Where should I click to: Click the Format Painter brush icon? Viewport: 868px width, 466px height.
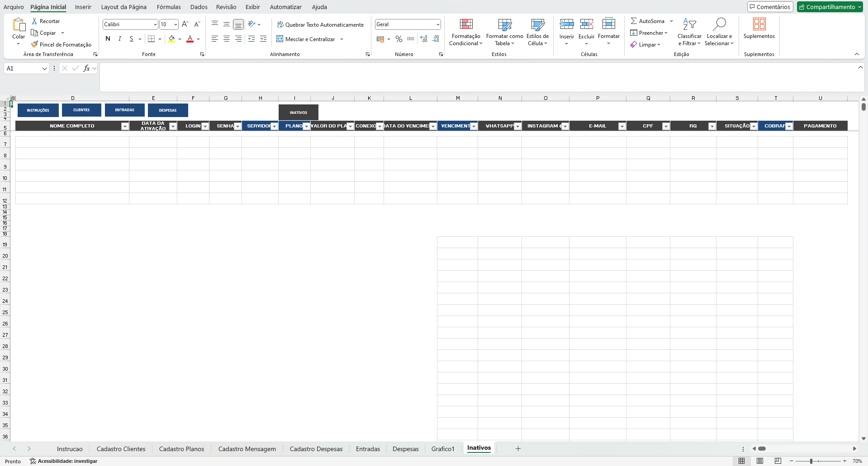34,44
